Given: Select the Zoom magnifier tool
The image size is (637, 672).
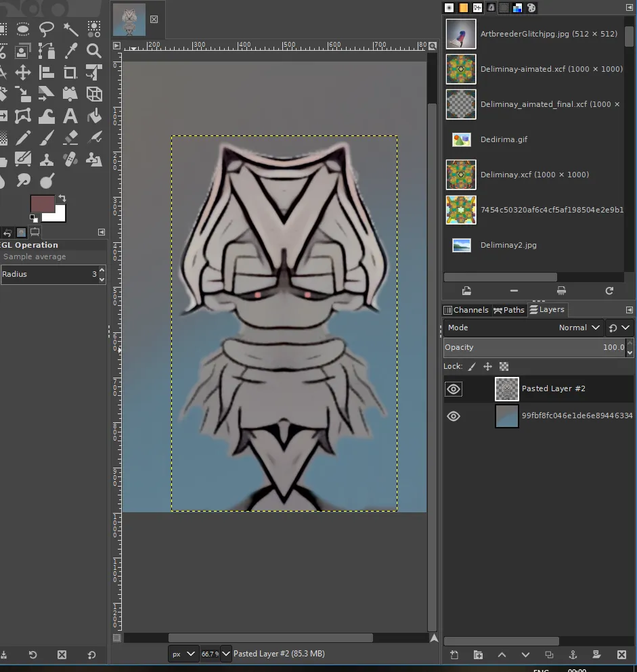Looking at the screenshot, I should (94, 51).
